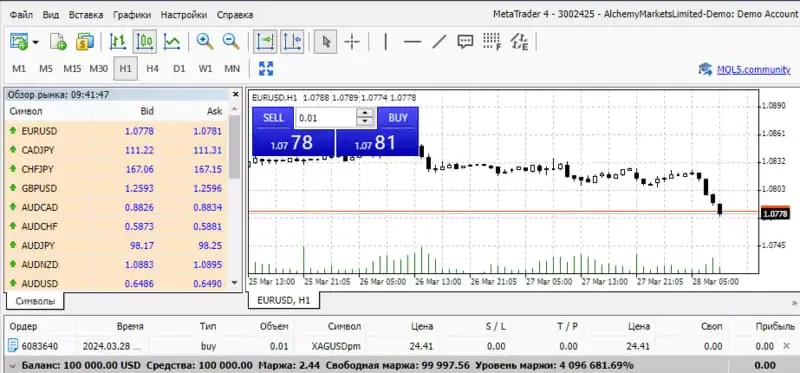Switch to candlestick chart type
The height and width of the screenshot is (373, 800).
pos(144,42)
